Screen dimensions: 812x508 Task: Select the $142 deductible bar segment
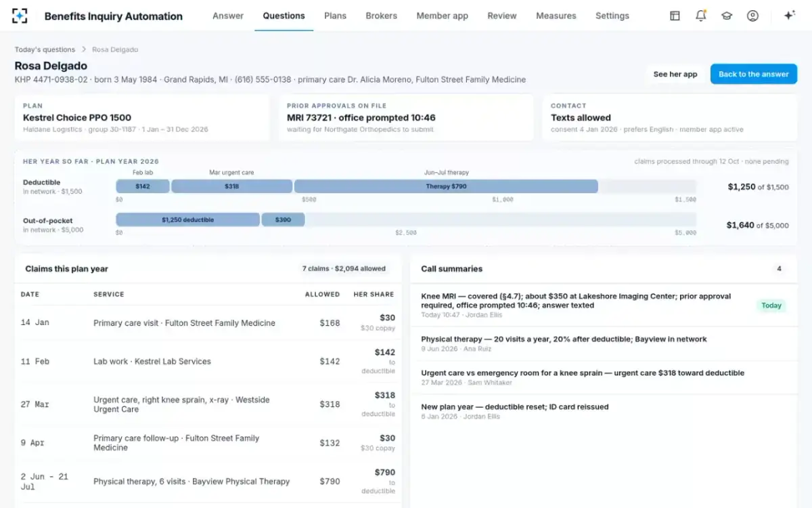[x=143, y=186]
